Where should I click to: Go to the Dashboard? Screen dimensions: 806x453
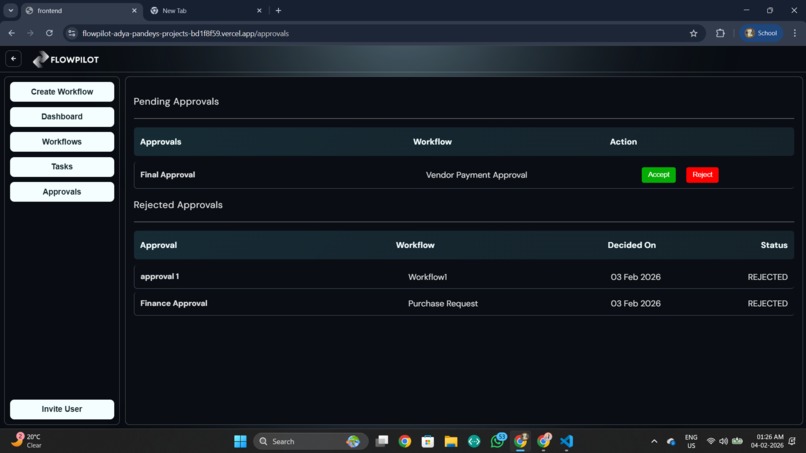pyautogui.click(x=62, y=117)
